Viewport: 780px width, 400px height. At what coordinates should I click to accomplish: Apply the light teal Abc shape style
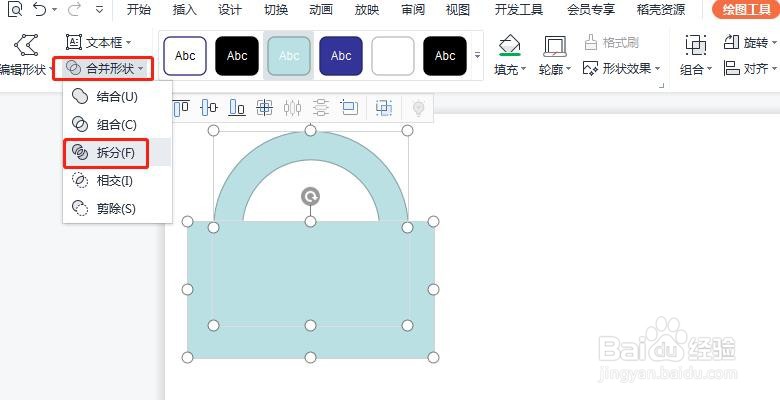coord(289,56)
